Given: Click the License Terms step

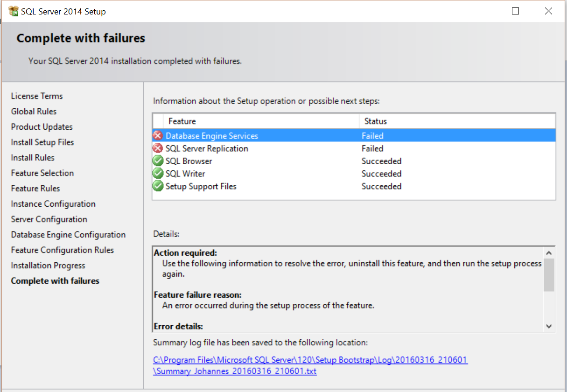Looking at the screenshot, I should point(37,96).
